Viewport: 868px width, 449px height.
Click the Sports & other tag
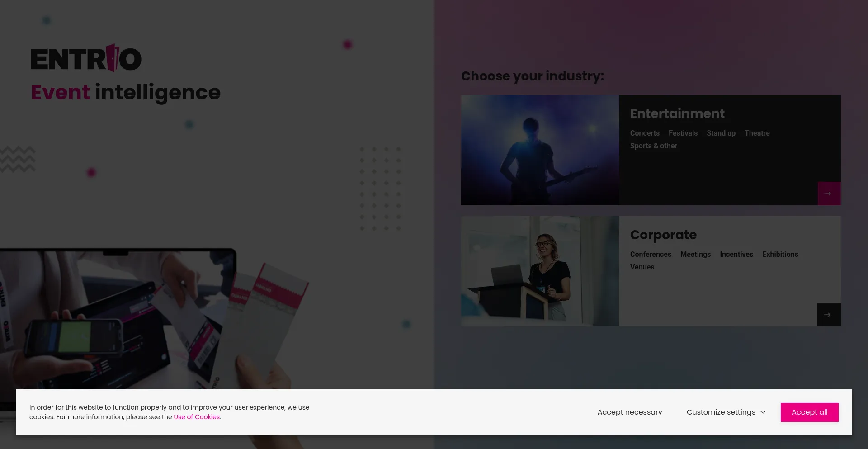[654, 146]
